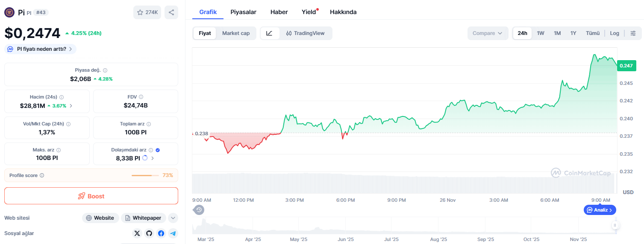Click the Profile score progress bar
This screenshot has width=644, height=244.
click(x=145, y=175)
